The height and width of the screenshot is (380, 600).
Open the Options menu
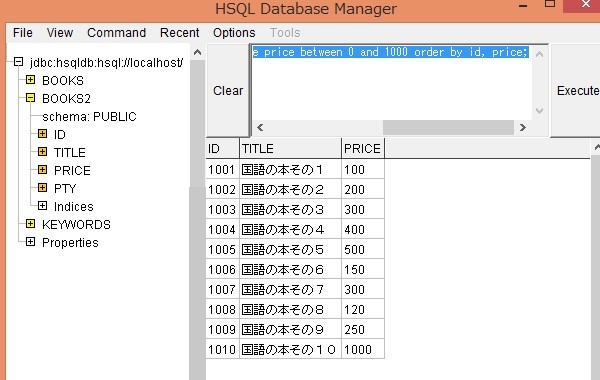[x=234, y=33]
